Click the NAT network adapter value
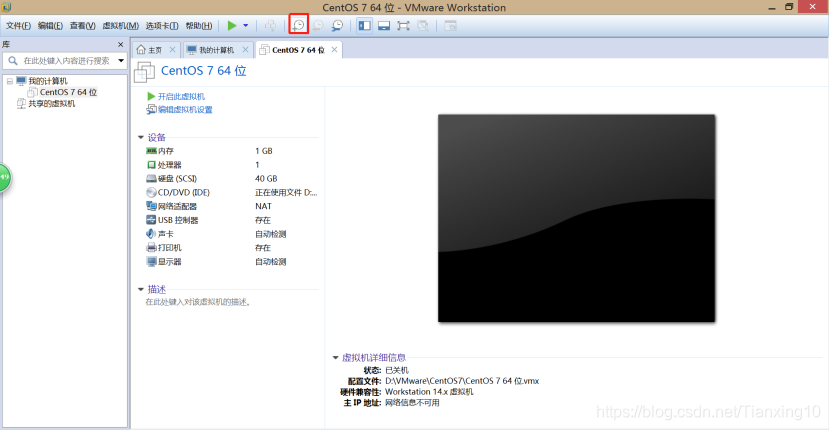This screenshot has height=430, width=830. [263, 206]
